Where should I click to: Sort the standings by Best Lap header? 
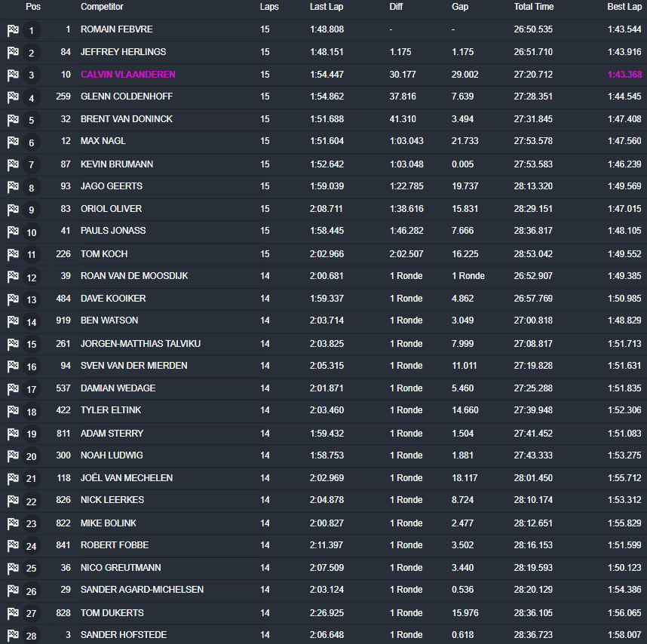(x=624, y=8)
